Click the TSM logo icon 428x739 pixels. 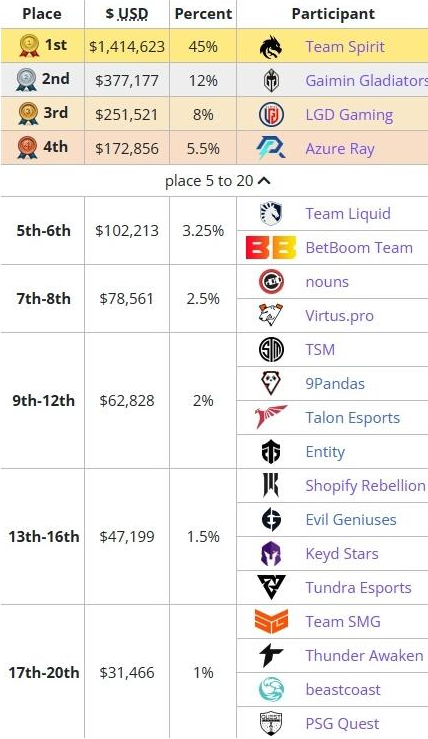tap(271, 349)
